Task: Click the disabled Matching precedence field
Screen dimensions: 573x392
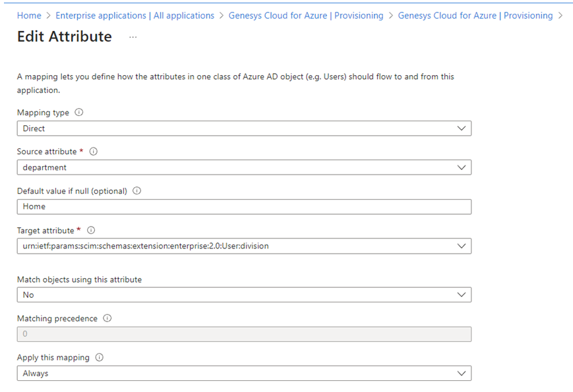Action: coord(244,334)
